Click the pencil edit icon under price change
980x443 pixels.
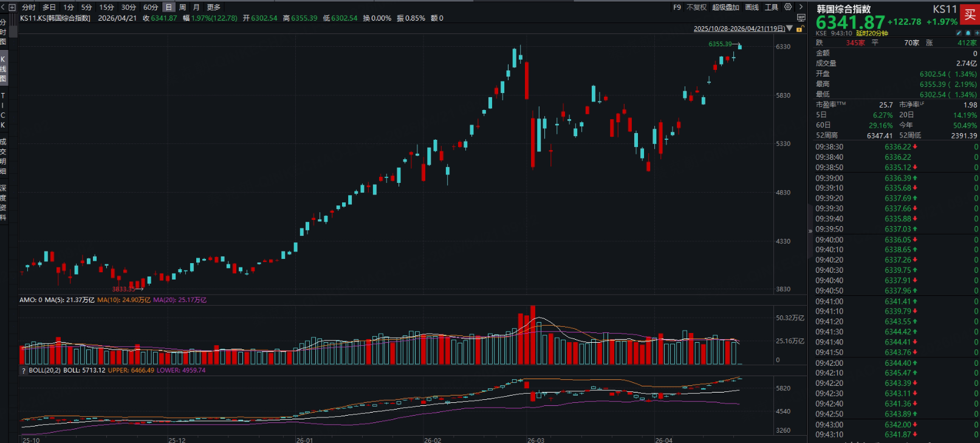(959, 33)
